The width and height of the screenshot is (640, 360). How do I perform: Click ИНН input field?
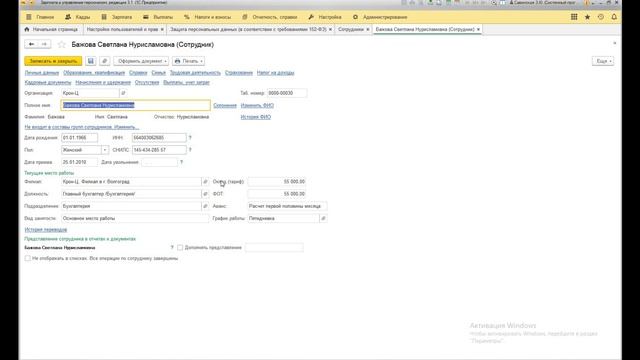159,138
